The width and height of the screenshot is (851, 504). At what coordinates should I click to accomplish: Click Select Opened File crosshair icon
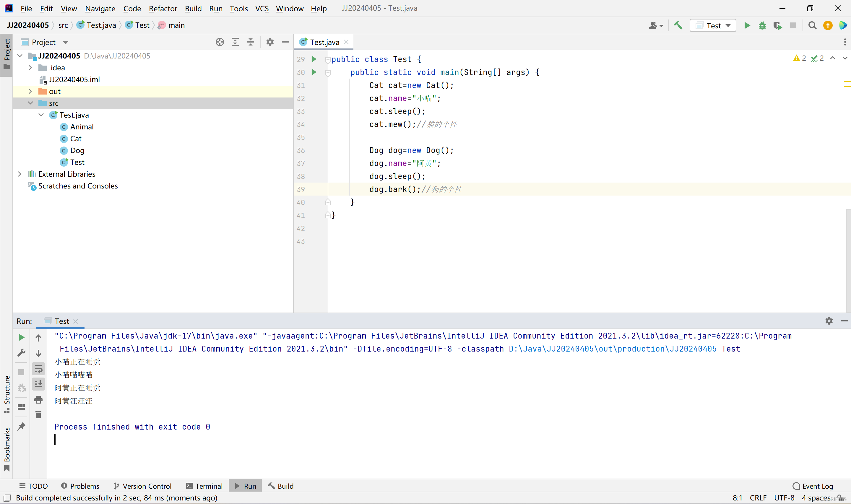click(x=220, y=42)
